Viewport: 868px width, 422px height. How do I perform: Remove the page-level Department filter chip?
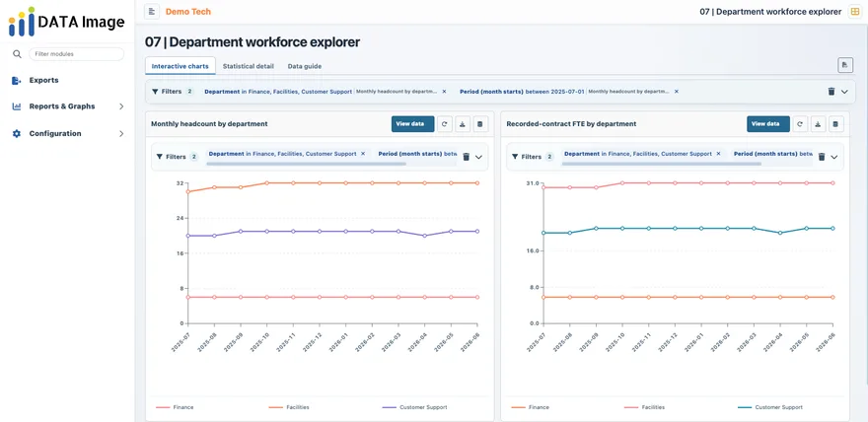click(444, 92)
